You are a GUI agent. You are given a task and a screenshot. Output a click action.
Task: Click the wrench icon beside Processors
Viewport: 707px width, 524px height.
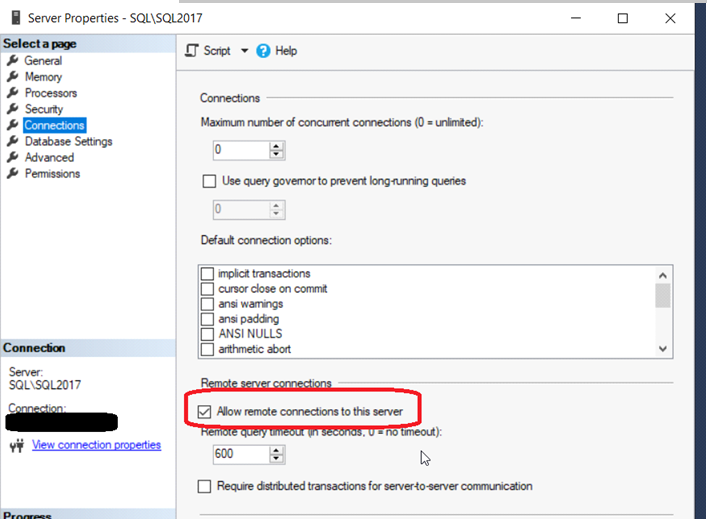point(13,93)
